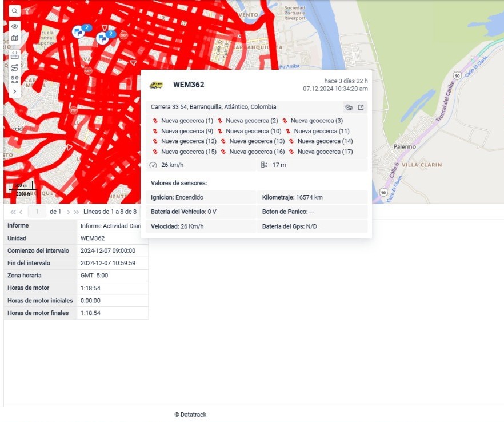The width and height of the screenshot is (504, 422).
Task: Jump to the last report page
Action: (77, 212)
